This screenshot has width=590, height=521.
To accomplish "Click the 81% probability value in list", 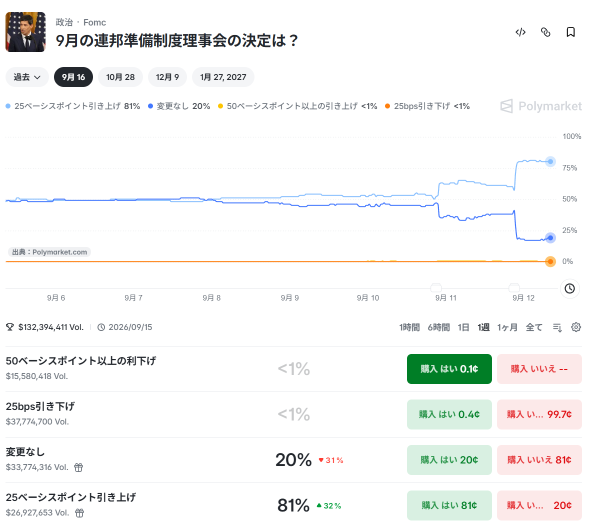I will pyautogui.click(x=293, y=506).
